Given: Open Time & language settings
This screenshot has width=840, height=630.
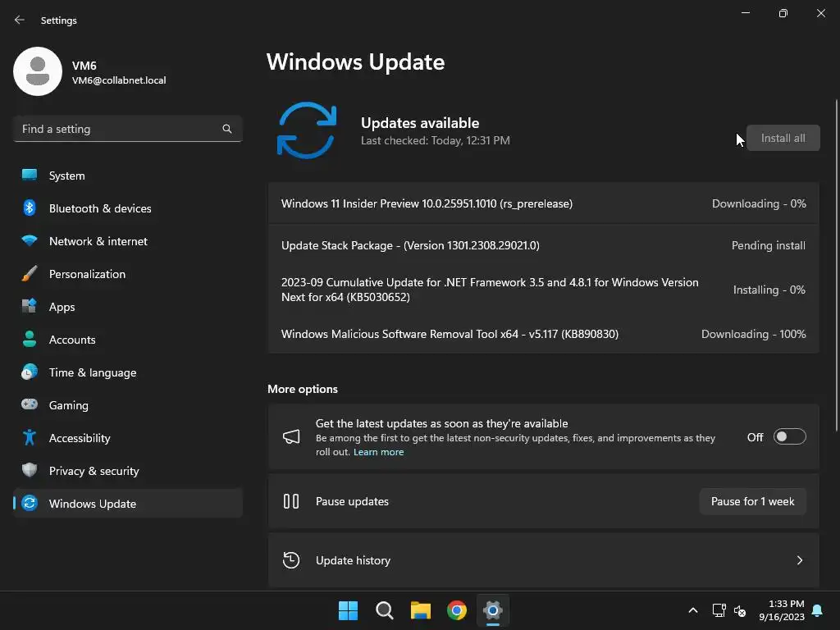Looking at the screenshot, I should click(128, 372).
